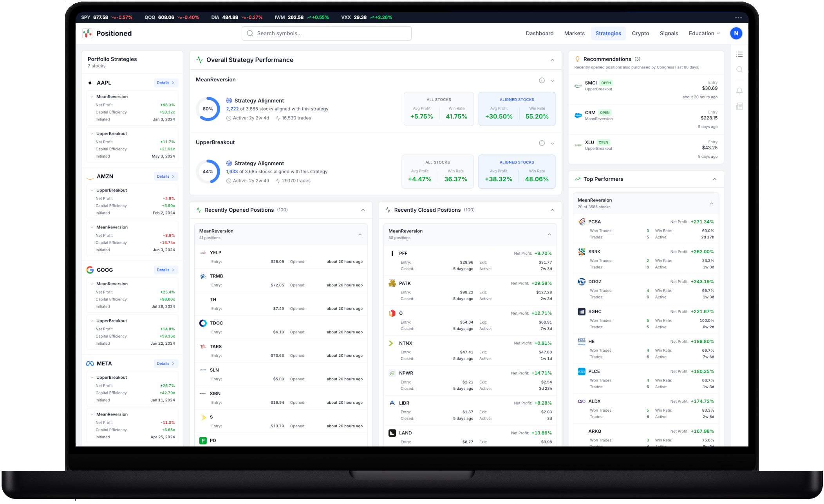This screenshot has width=824, height=504.
Task: Click the Positioned logo icon
Action: pyautogui.click(x=87, y=33)
